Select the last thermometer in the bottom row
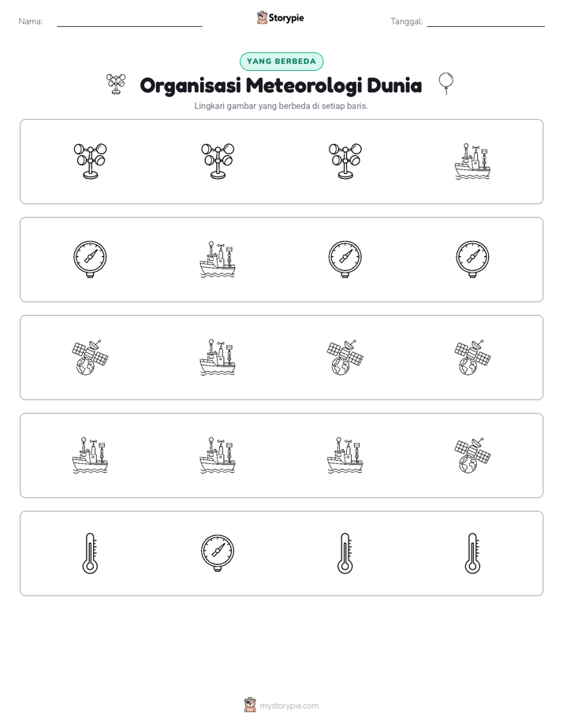 472,553
